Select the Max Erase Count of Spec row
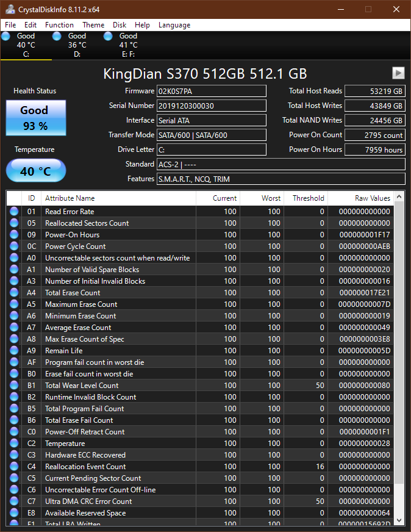This screenshot has width=411, height=532. coord(200,339)
